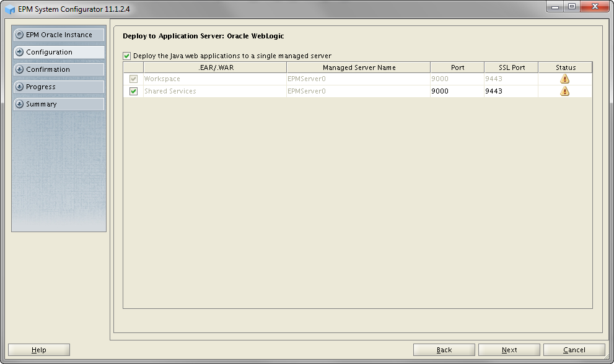Select the Configuration step
614x364 pixels.
[x=59, y=52]
